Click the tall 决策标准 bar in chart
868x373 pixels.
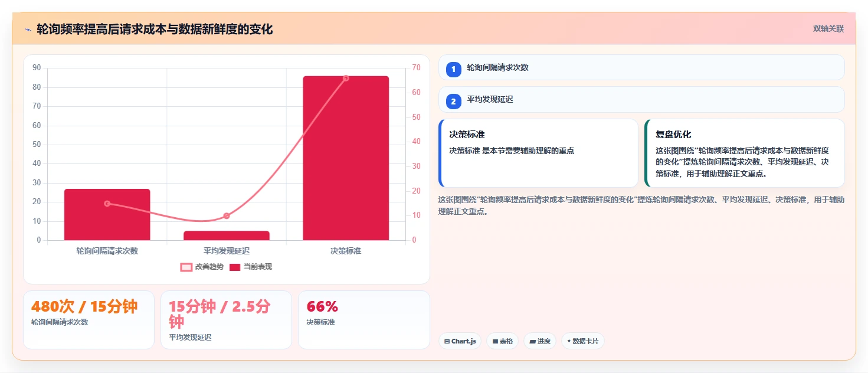click(346, 158)
